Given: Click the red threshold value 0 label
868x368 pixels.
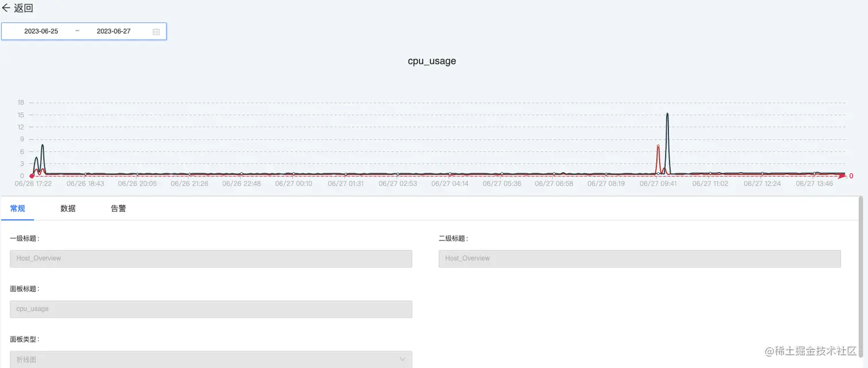Looking at the screenshot, I should [851, 176].
